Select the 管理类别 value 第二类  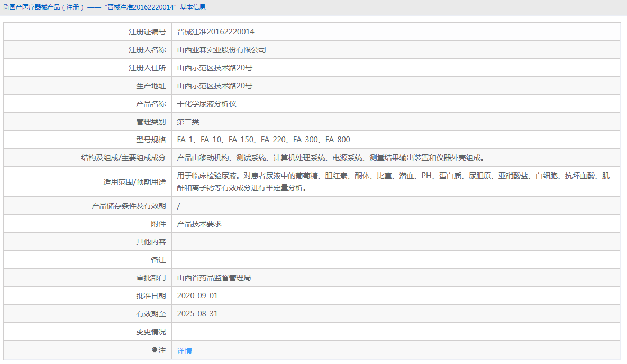point(187,121)
